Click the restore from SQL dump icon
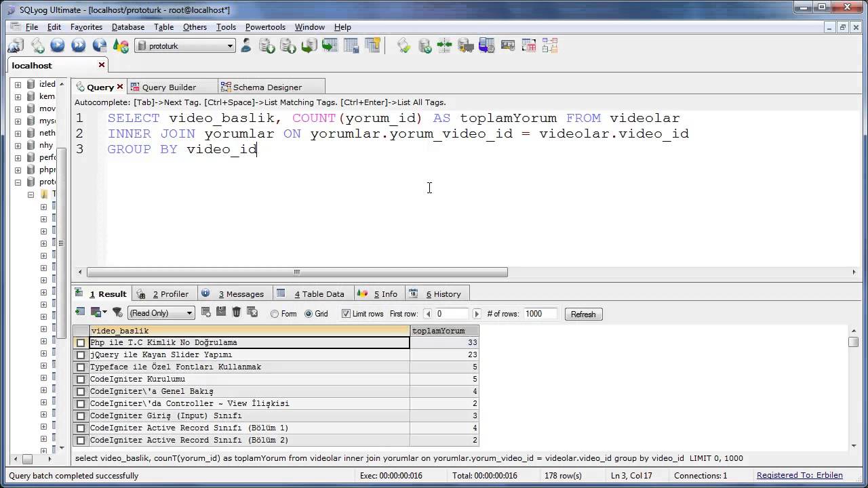This screenshot has width=868, height=488. (x=309, y=45)
